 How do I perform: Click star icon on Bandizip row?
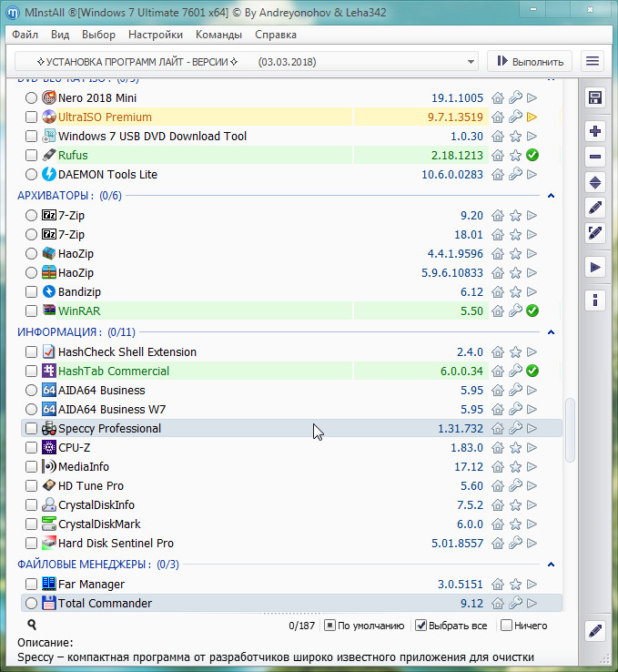(515, 291)
